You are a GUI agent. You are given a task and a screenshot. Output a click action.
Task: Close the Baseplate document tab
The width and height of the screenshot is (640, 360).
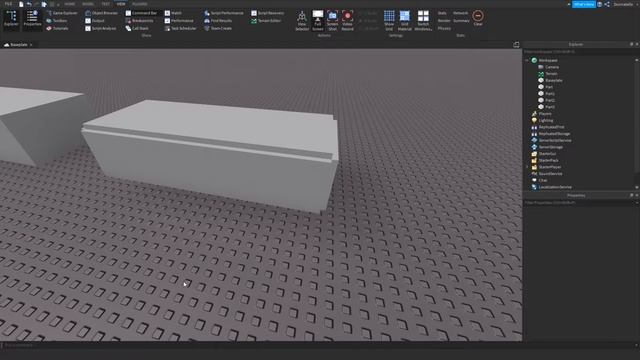tap(31, 45)
